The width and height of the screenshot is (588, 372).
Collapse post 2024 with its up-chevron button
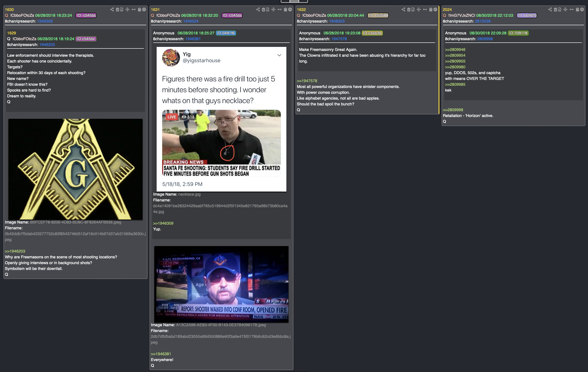point(582,10)
